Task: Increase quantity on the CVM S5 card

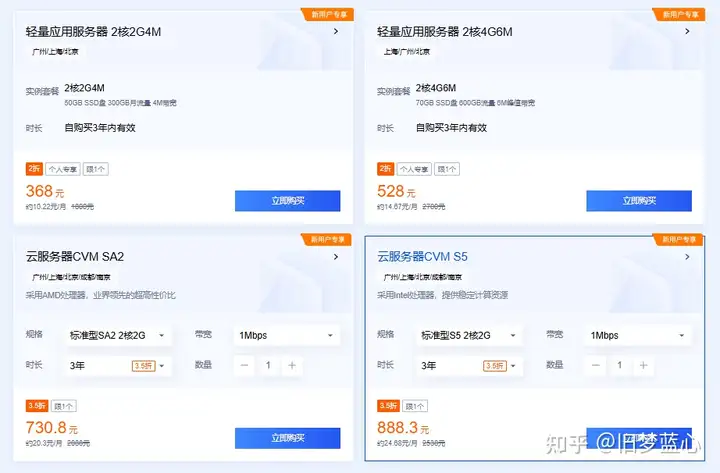Action: click(x=643, y=366)
